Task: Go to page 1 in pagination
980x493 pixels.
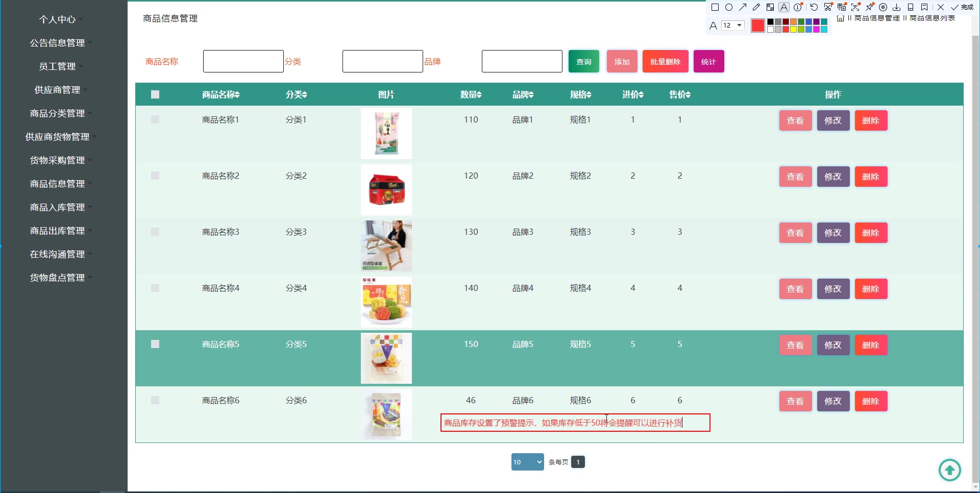Action: click(x=578, y=462)
